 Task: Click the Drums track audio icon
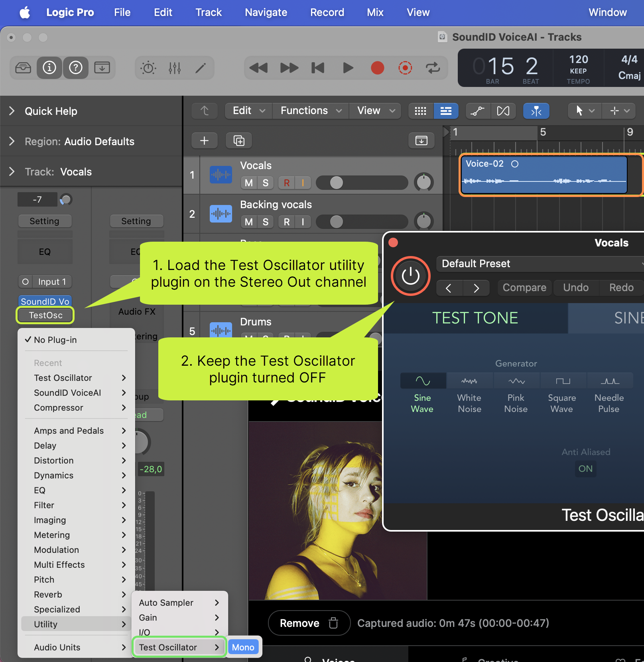(x=221, y=329)
